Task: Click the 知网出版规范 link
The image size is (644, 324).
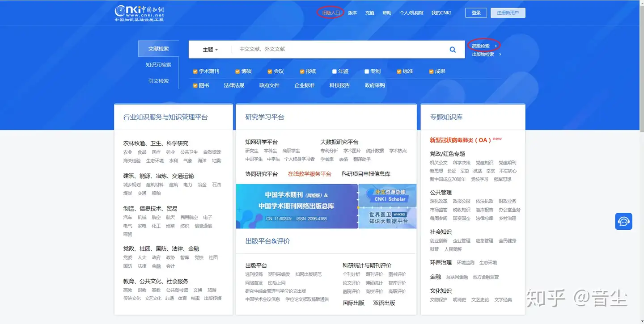Action: click(309, 274)
